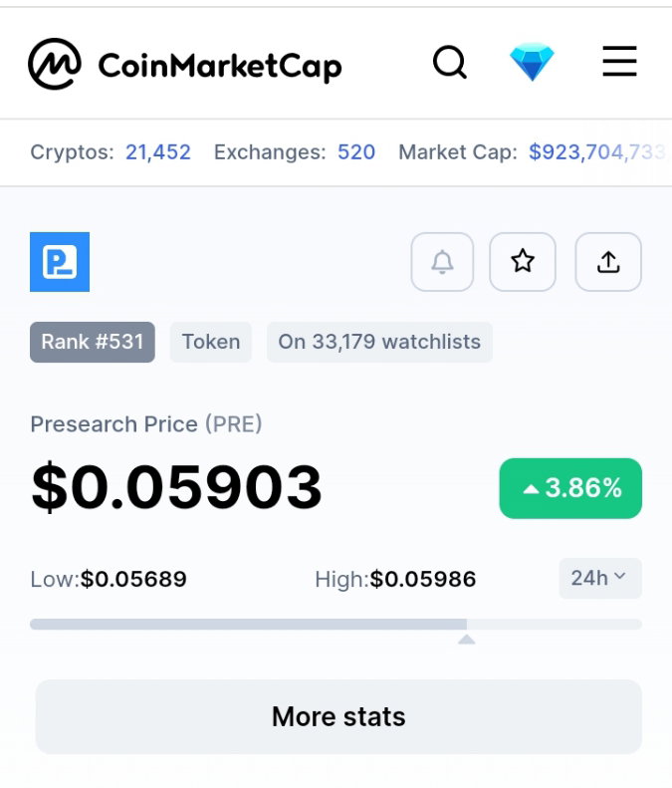Click the chevron beside 24h
The height and width of the screenshot is (788, 672).
(620, 576)
